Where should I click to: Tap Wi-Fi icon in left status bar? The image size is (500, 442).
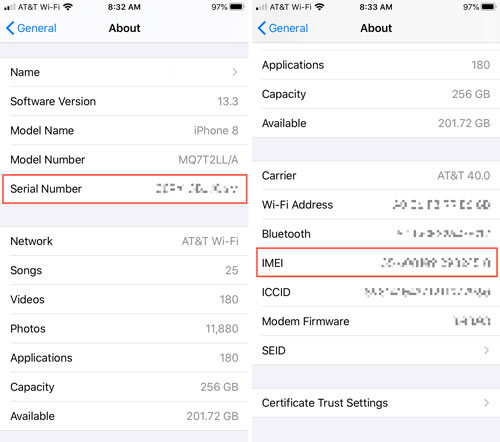(x=68, y=7)
